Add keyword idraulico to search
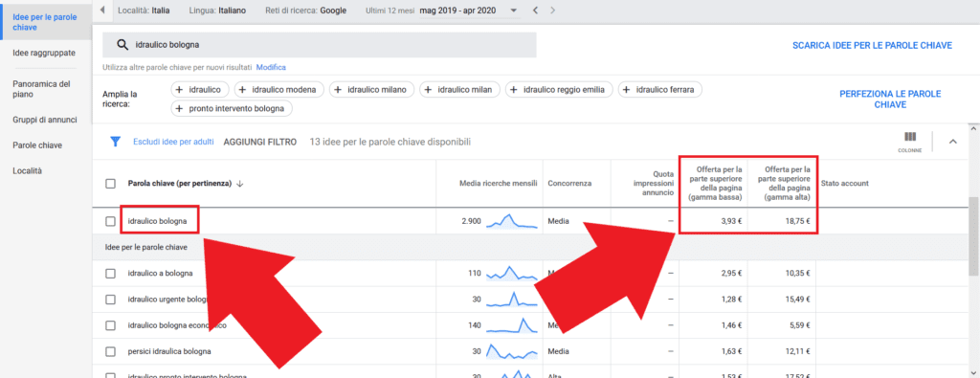Image resolution: width=980 pixels, height=378 pixels. (x=200, y=90)
